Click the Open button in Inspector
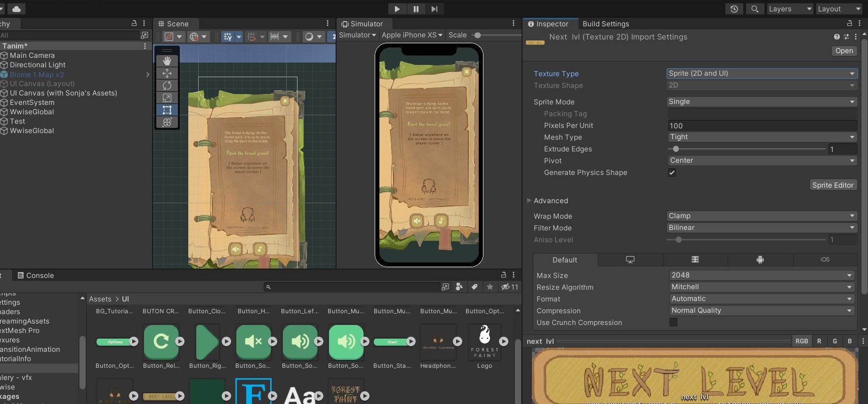 click(844, 50)
